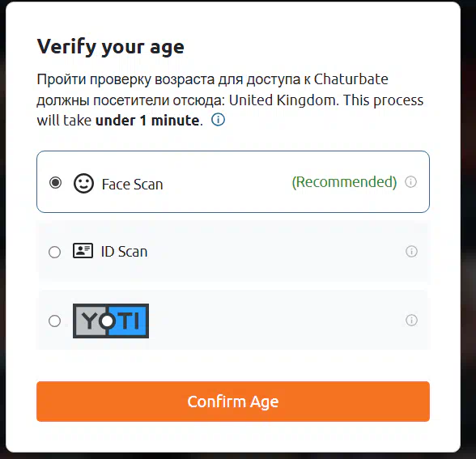This screenshot has height=459, width=476.
Task: Click the green '(Recommended)' label
Action: coord(344,182)
